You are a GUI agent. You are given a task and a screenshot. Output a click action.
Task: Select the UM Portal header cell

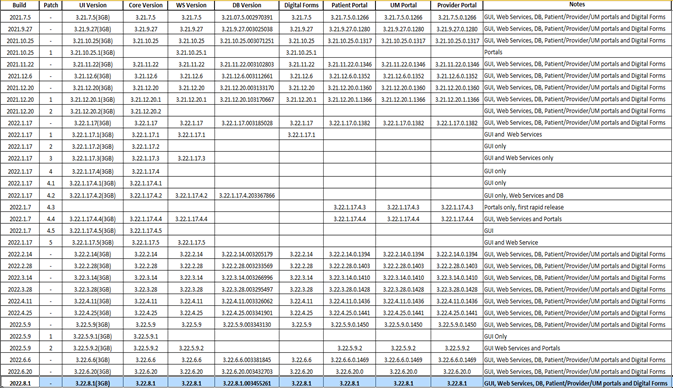pos(403,6)
